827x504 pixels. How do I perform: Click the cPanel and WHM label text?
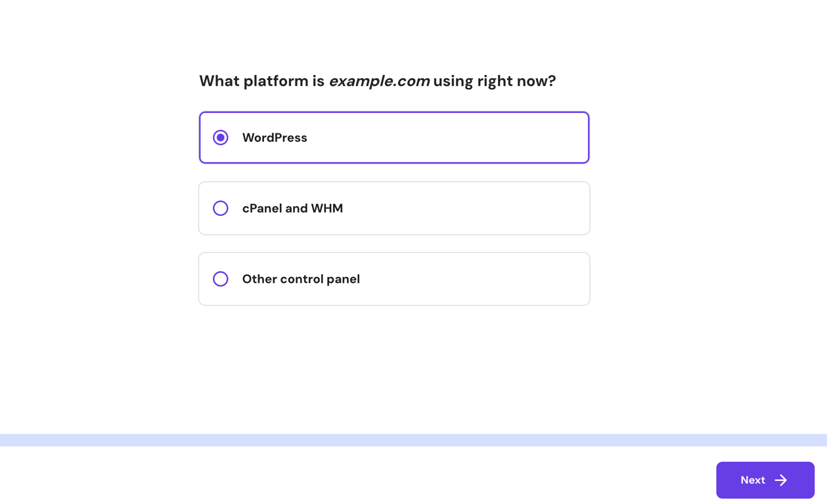pyautogui.click(x=293, y=208)
